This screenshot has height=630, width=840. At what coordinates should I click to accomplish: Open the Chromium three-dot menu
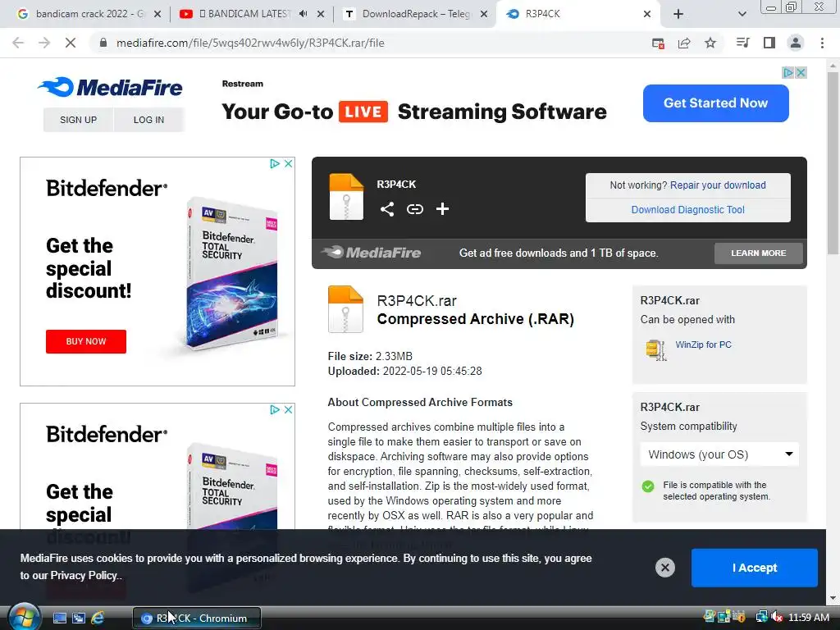point(822,43)
